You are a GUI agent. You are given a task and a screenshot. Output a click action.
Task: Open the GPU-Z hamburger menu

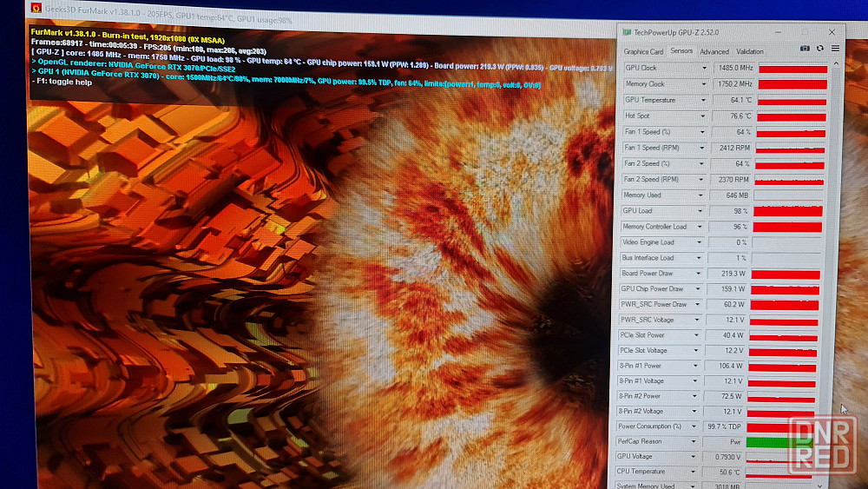[835, 49]
